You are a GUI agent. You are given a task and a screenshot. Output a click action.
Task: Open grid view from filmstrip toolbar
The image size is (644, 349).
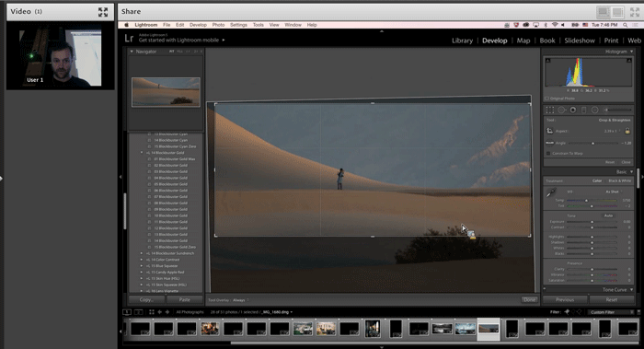pos(151,312)
